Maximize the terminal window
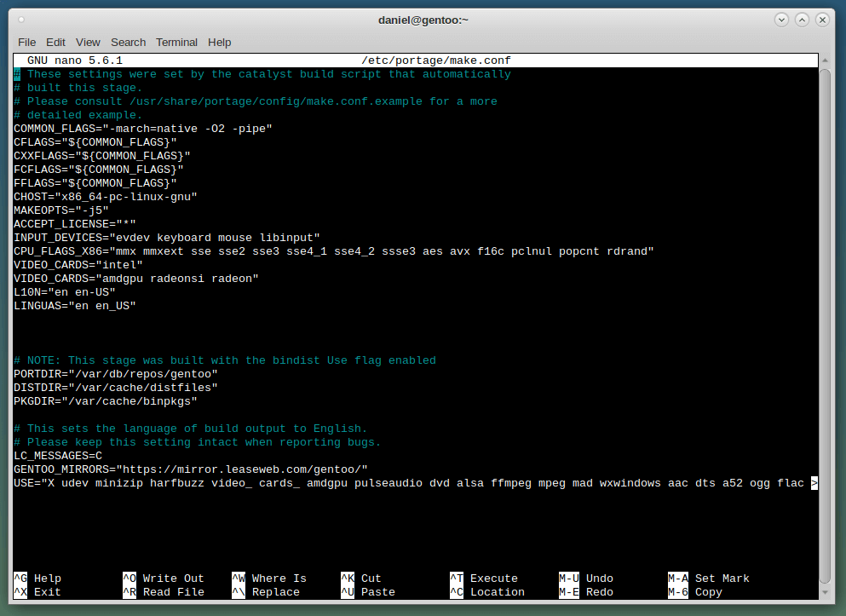The image size is (846, 616). point(803,20)
